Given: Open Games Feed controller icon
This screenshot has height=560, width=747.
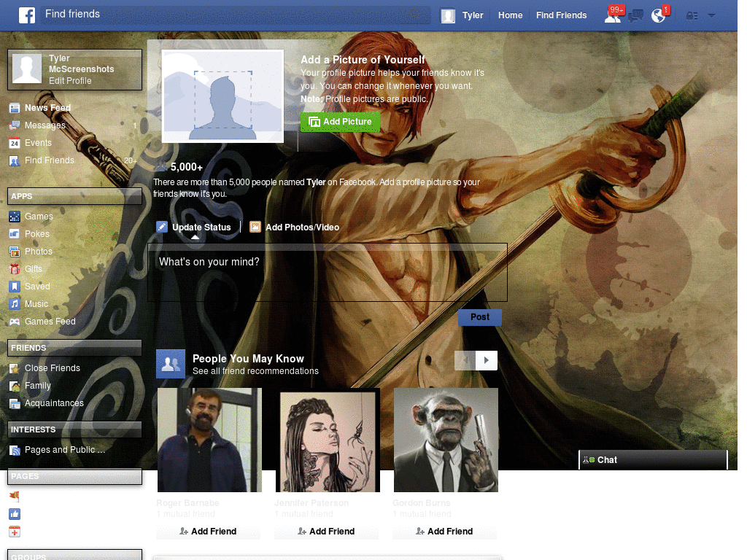Looking at the screenshot, I should [x=15, y=322].
